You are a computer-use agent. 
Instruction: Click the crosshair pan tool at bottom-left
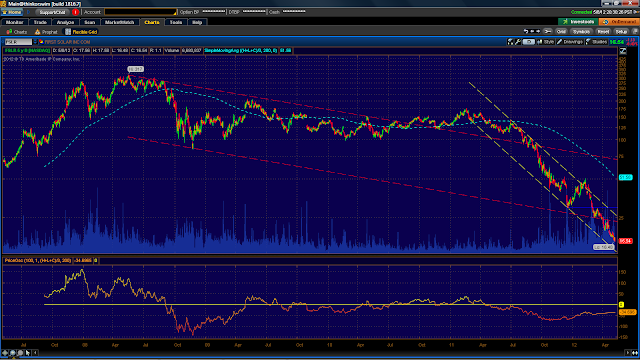5,353
